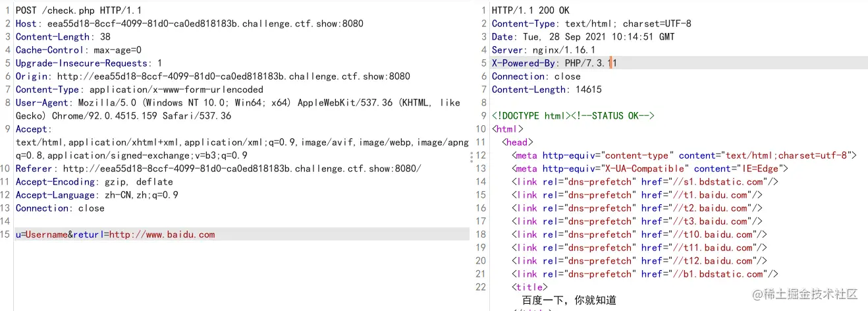This screenshot has height=311, width=868.
Task: Click the 百度一下,你就知道 title text
Action: [569, 300]
